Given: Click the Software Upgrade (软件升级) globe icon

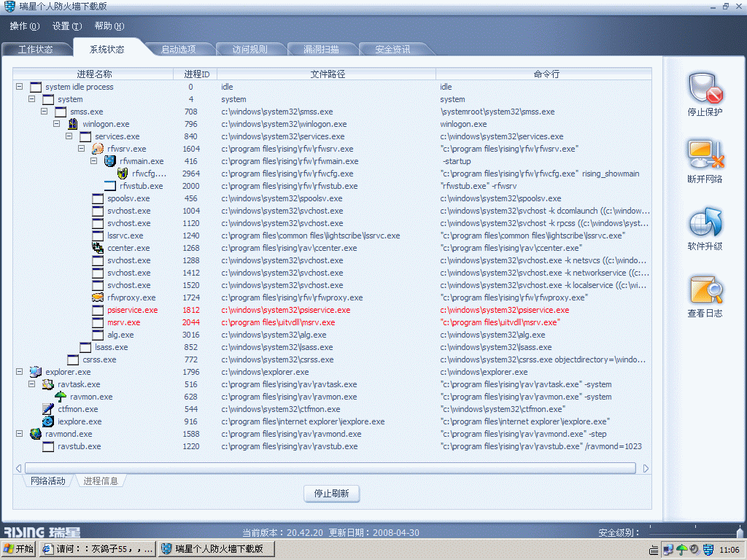Looking at the screenshot, I should [x=705, y=222].
